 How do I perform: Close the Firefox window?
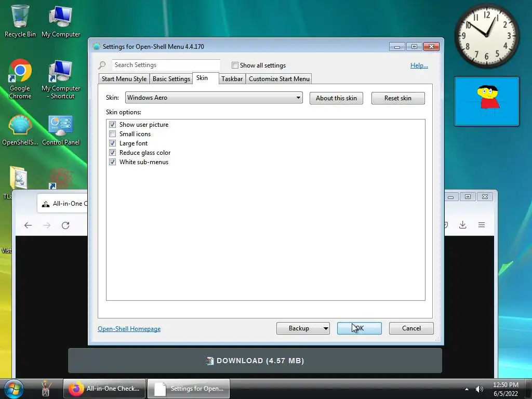[485, 197]
